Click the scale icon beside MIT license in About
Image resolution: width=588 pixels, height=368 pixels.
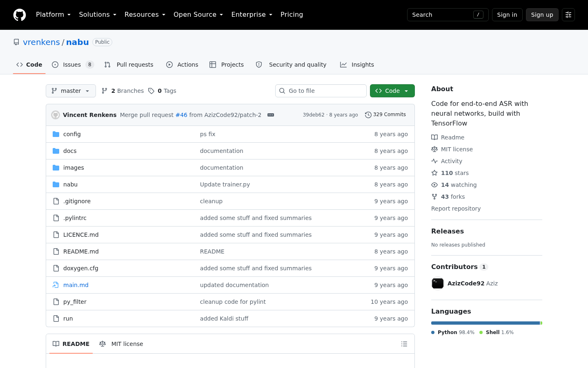434,149
